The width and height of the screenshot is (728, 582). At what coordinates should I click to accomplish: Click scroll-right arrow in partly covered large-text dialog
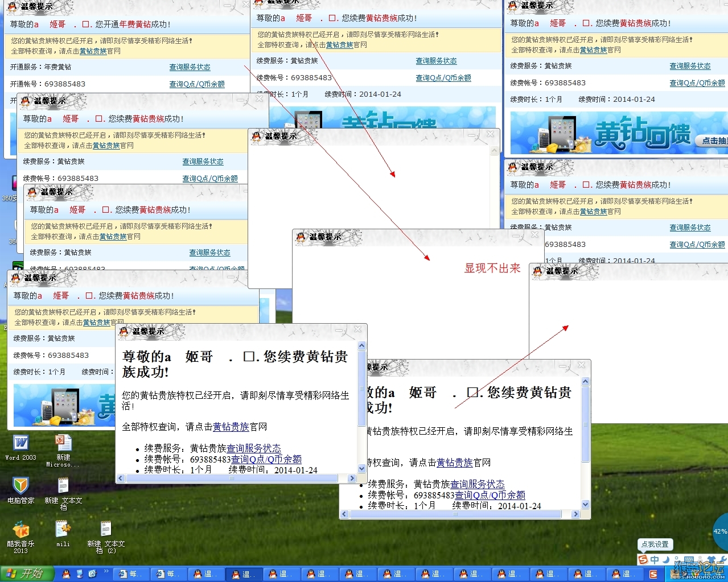(576, 514)
